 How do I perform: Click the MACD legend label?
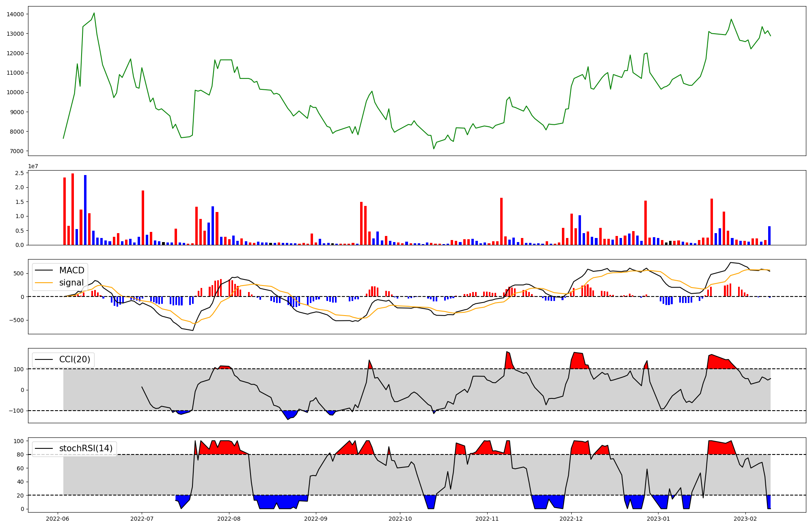point(71,270)
